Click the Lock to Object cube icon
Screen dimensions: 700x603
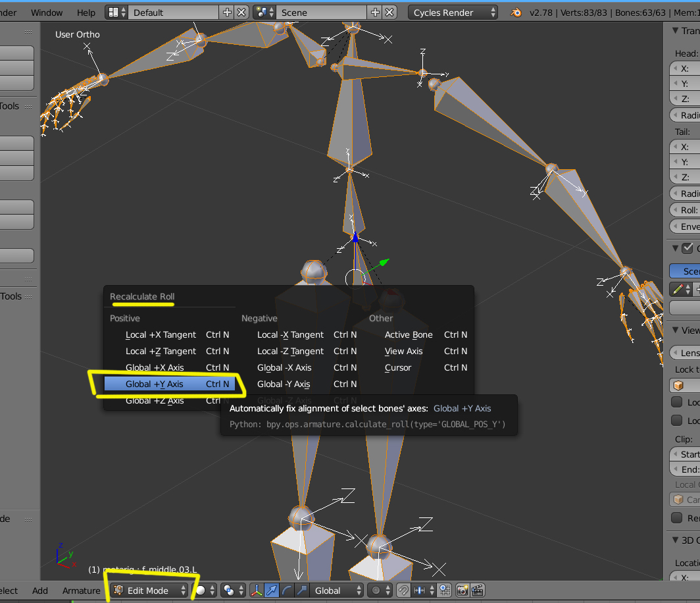678,385
